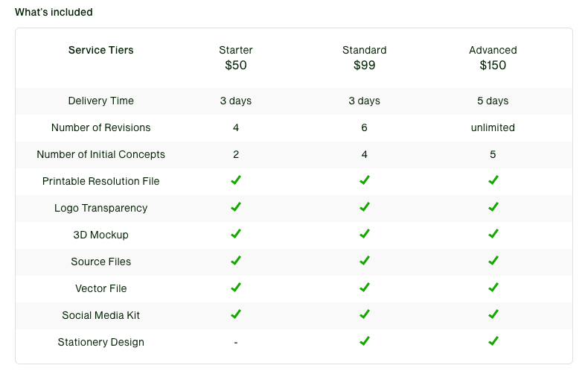
Task: Click the Starter $50 tier heading
Action: click(x=236, y=58)
